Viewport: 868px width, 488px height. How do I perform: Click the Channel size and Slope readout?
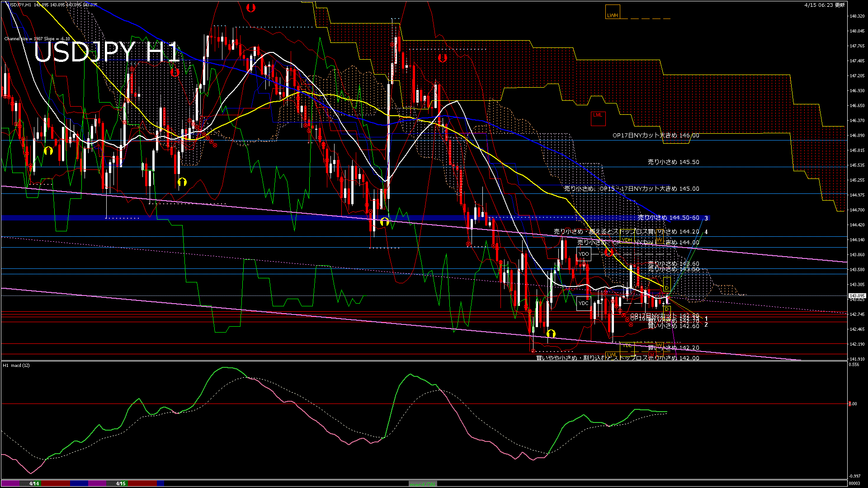pyautogui.click(x=37, y=39)
